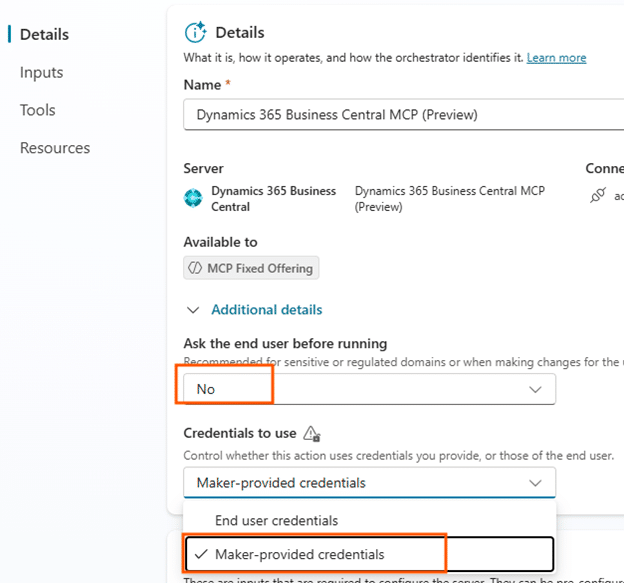Click the Additional details heading link
Image resolution: width=624 pixels, height=583 pixels.
(x=267, y=310)
